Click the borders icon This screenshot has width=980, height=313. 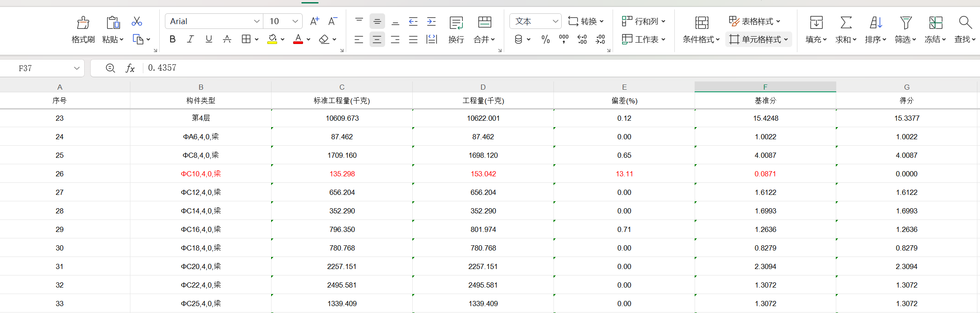[x=246, y=39]
